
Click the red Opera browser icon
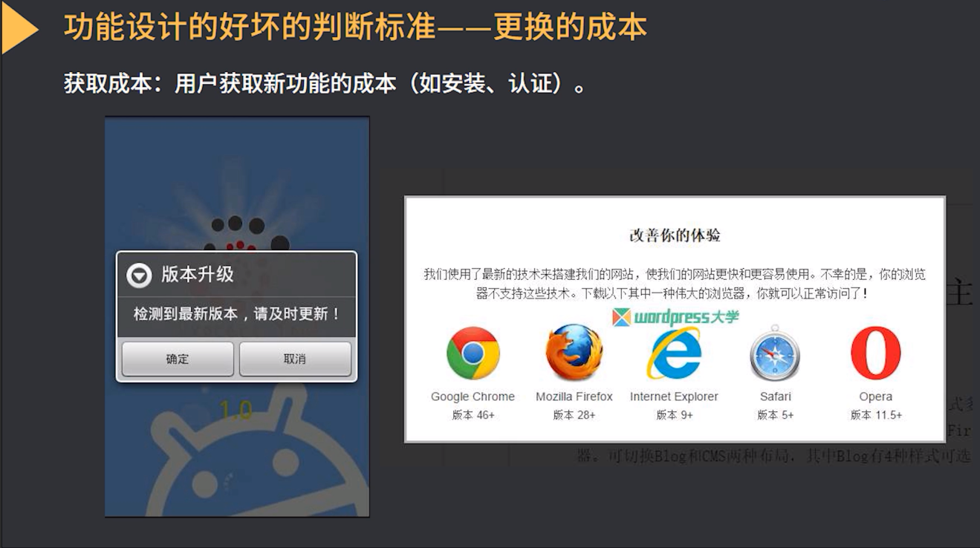click(876, 353)
